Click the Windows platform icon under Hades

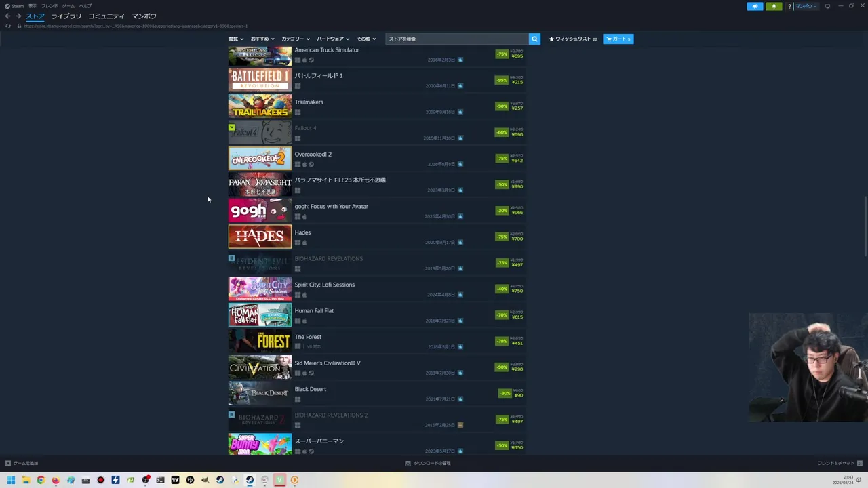tap(297, 243)
